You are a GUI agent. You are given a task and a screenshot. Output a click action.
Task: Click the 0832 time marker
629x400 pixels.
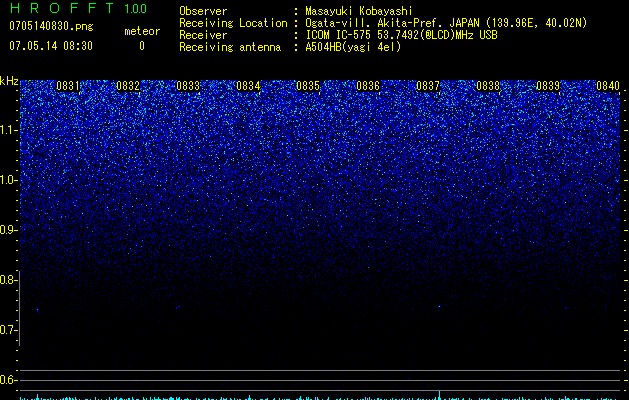coord(128,85)
